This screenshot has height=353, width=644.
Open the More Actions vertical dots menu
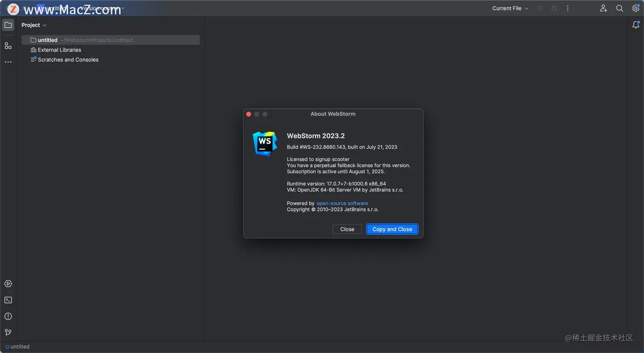pyautogui.click(x=568, y=8)
